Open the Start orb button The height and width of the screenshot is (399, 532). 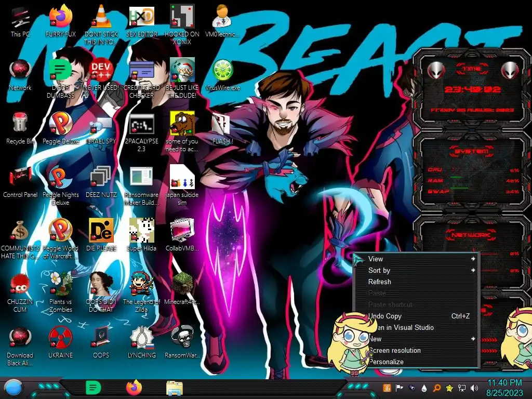click(x=14, y=388)
